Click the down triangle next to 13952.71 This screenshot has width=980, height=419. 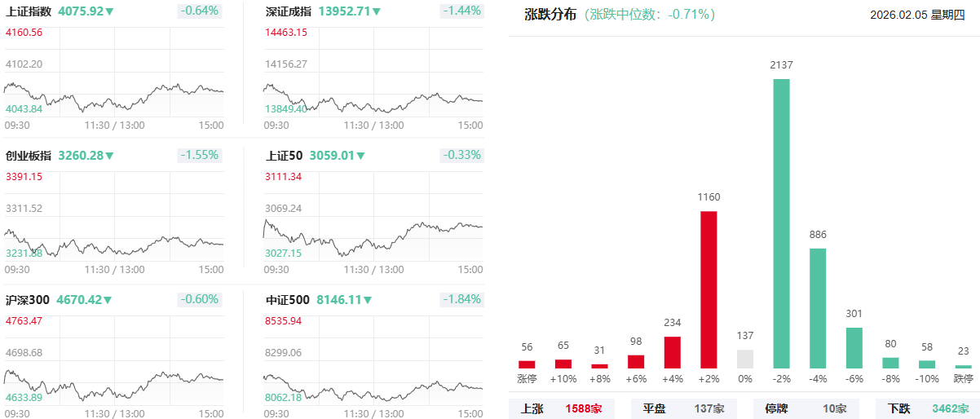coord(377,12)
